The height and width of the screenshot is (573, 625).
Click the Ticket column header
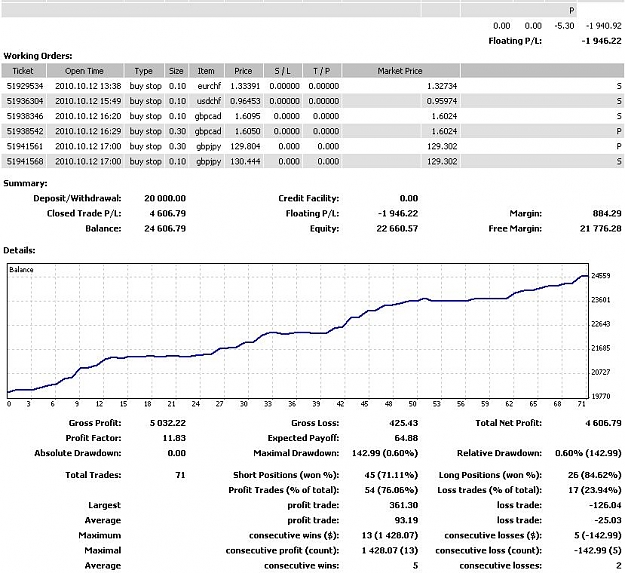point(24,71)
